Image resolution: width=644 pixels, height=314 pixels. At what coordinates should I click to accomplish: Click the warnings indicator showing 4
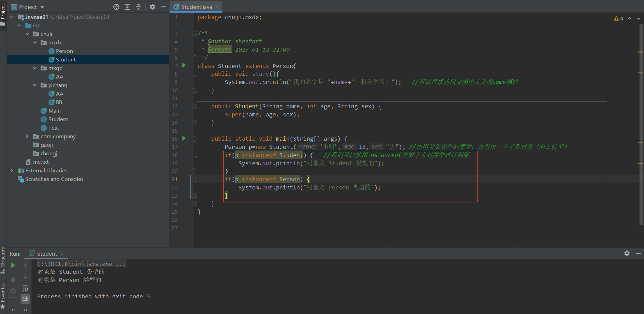click(x=618, y=18)
